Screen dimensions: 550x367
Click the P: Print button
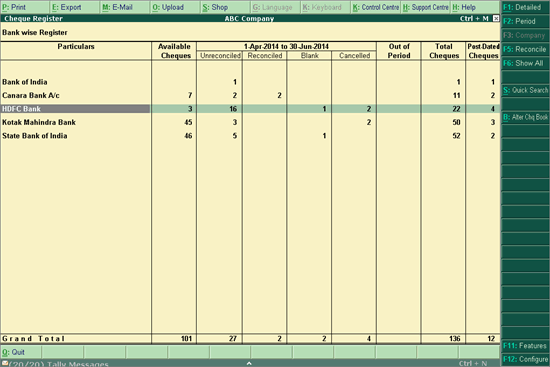(25, 7)
